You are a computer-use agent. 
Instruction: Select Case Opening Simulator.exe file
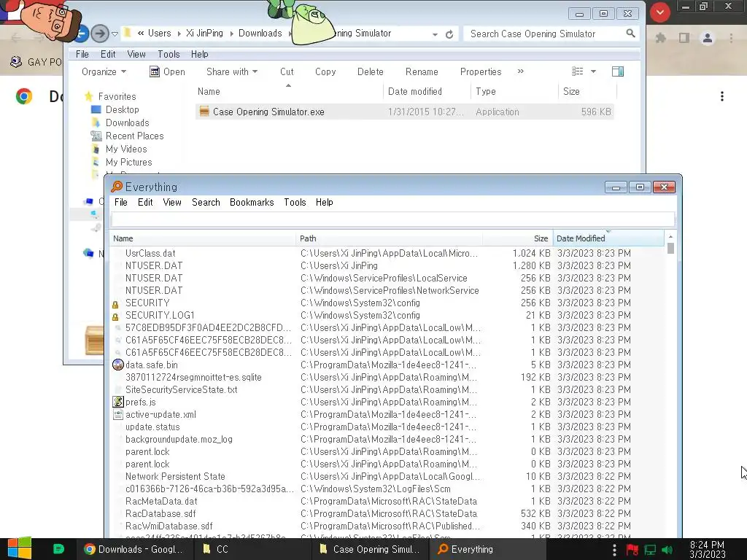(x=404, y=112)
